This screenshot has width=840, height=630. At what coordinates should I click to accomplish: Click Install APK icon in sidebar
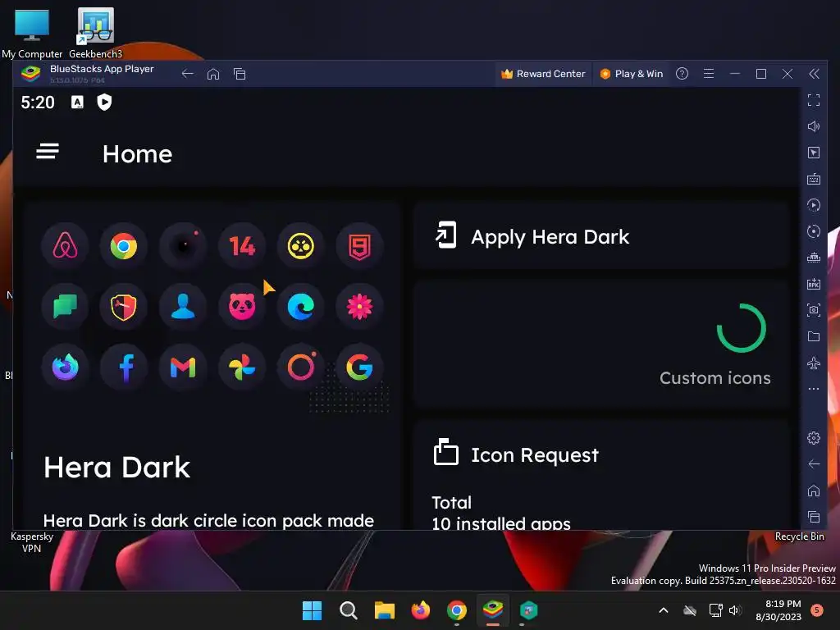(813, 284)
